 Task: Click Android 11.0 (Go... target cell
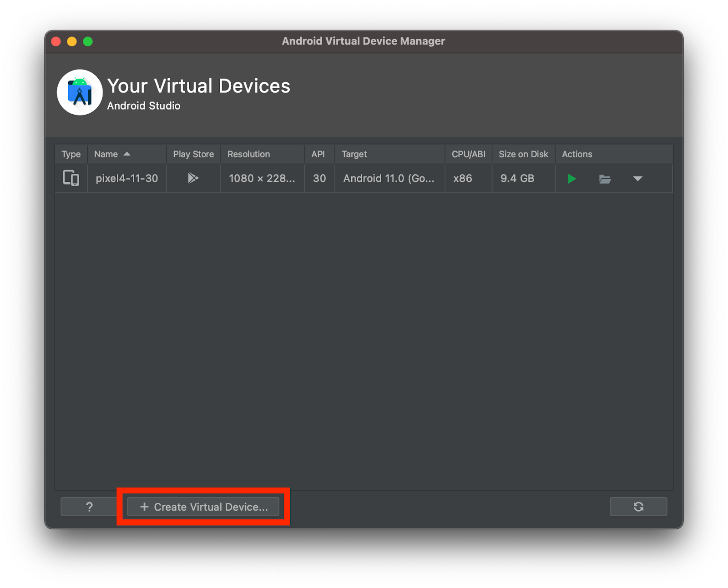pyautogui.click(x=390, y=178)
